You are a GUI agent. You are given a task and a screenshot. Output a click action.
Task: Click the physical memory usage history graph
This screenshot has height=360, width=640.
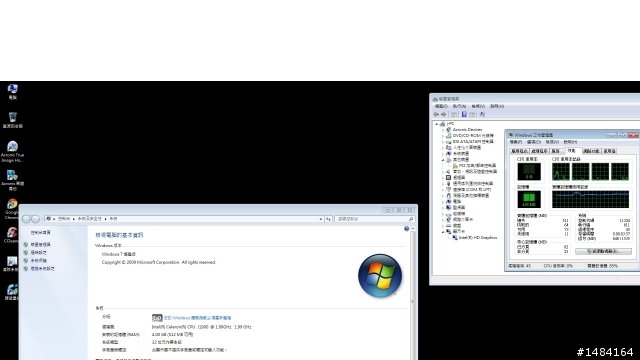click(x=590, y=200)
